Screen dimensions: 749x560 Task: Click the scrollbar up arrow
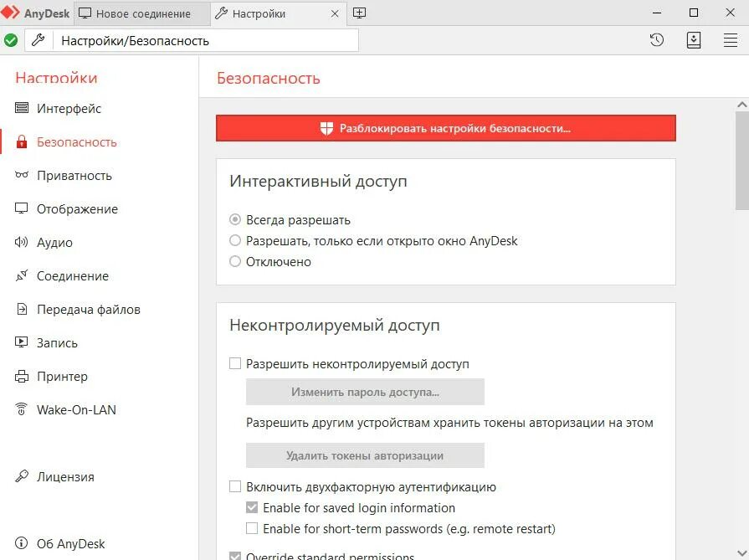point(741,104)
